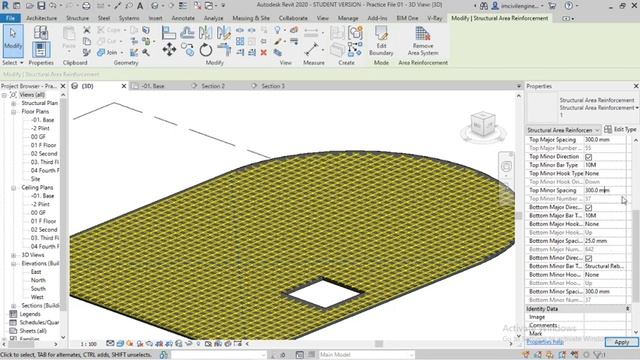Select the Align tool in Modify panel

tap(169, 33)
